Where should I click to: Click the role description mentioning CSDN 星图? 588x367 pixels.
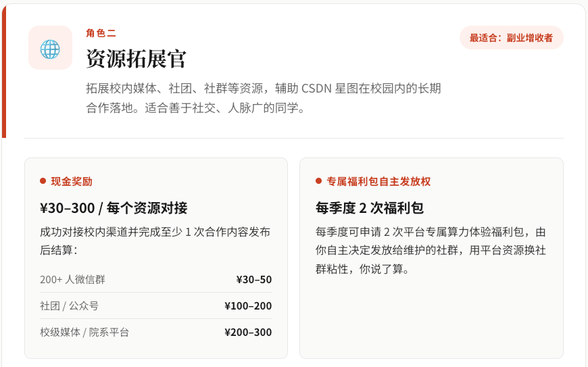[264, 98]
